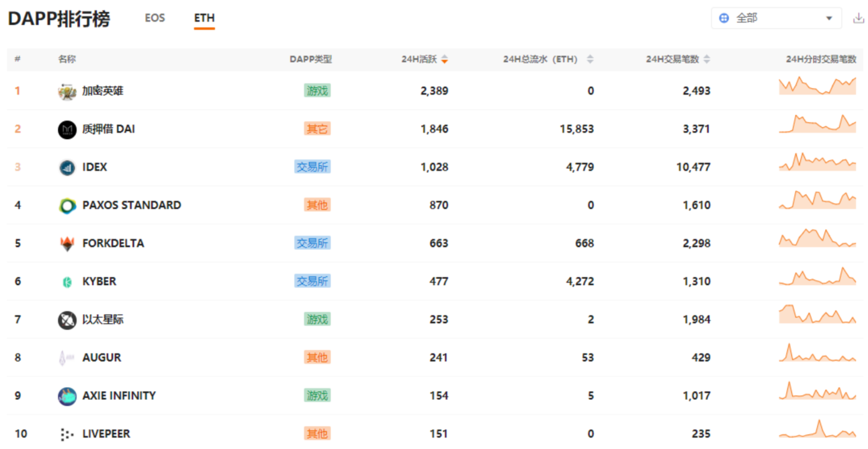Open the 全部 category dropdown
Viewport: 868px width, 449px height.
(776, 18)
